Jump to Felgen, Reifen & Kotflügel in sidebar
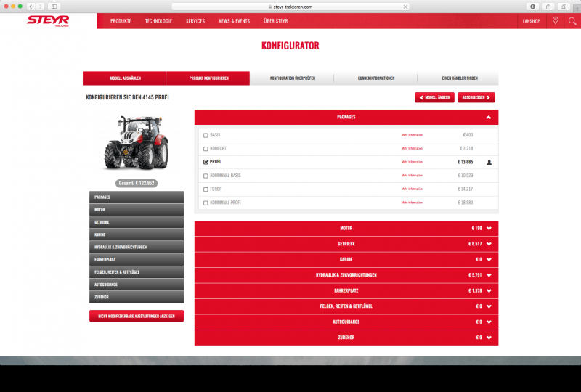Viewport: 581px width, 392px height. coord(137,272)
